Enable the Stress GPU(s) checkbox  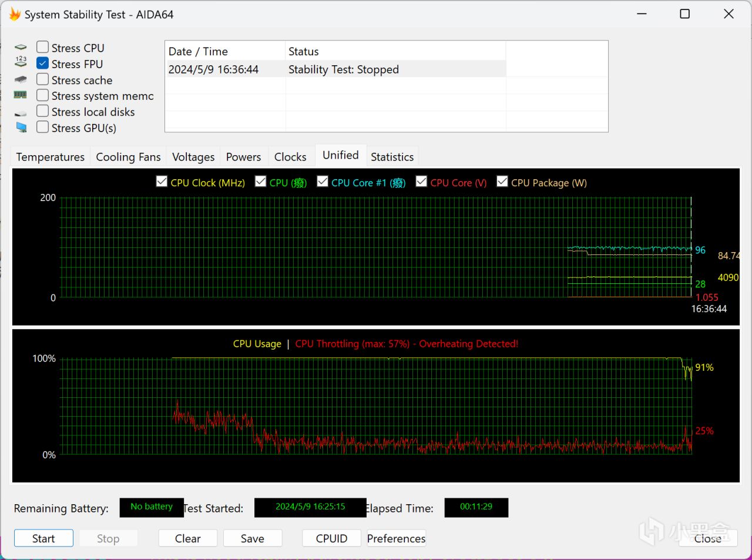click(x=43, y=126)
